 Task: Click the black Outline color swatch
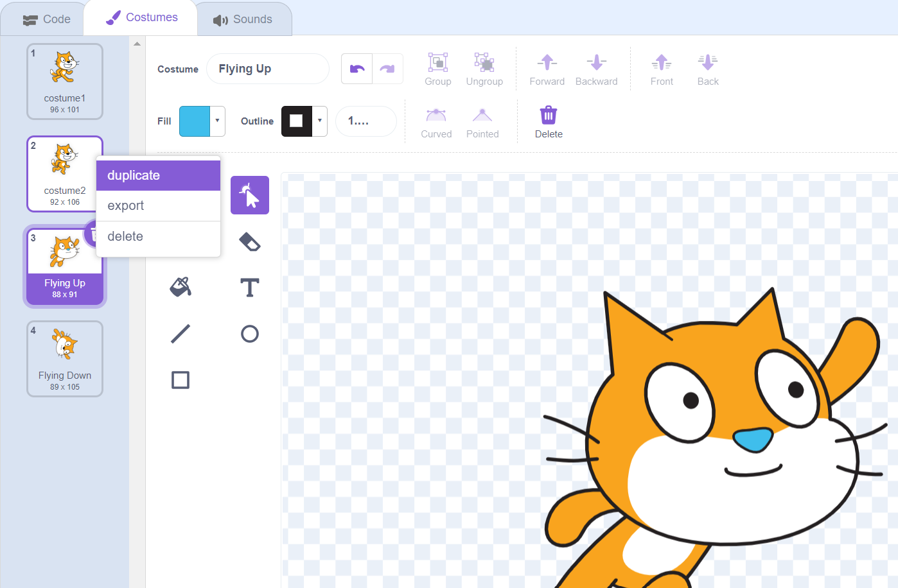pyautogui.click(x=297, y=121)
